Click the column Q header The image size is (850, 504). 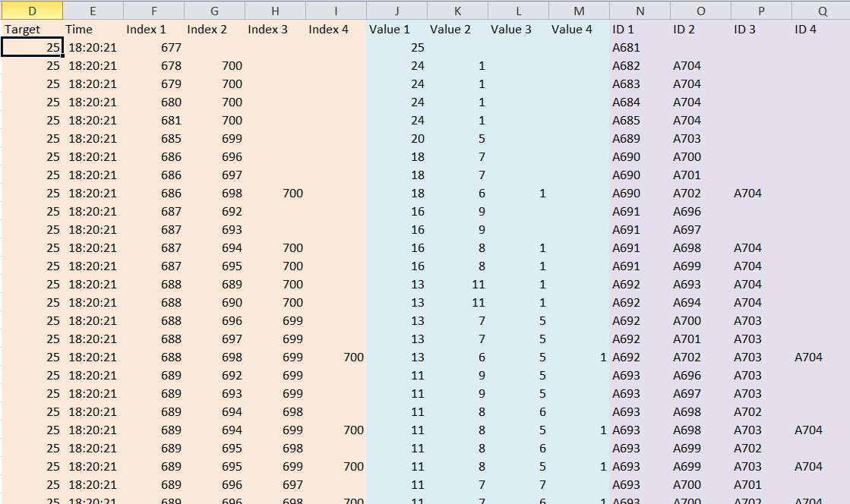pyautogui.click(x=822, y=11)
